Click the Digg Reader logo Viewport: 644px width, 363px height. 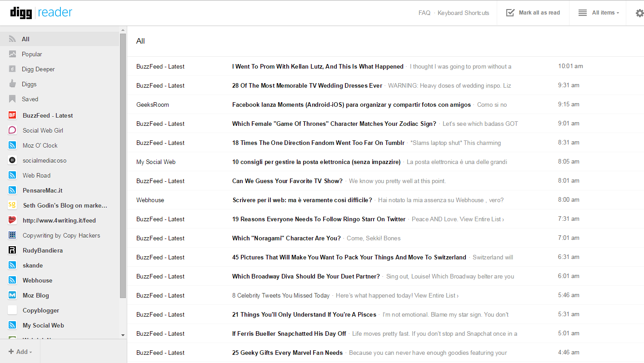41,12
